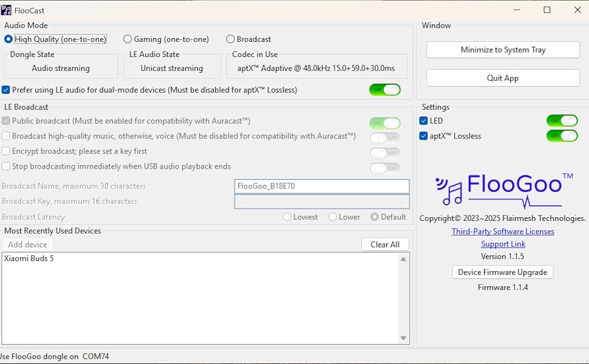Click device list scroll up arrow

(403, 259)
